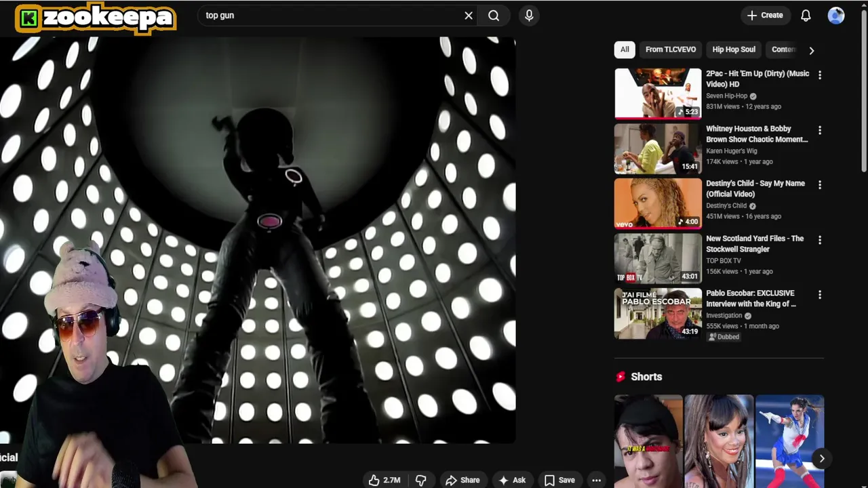Open the Create menu
Screen dimensions: 868x488
coord(765,15)
